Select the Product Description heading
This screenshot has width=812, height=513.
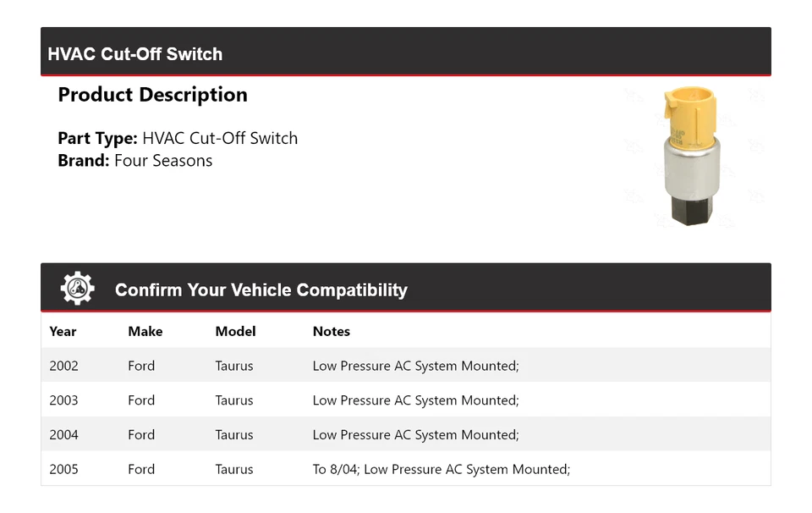click(152, 95)
